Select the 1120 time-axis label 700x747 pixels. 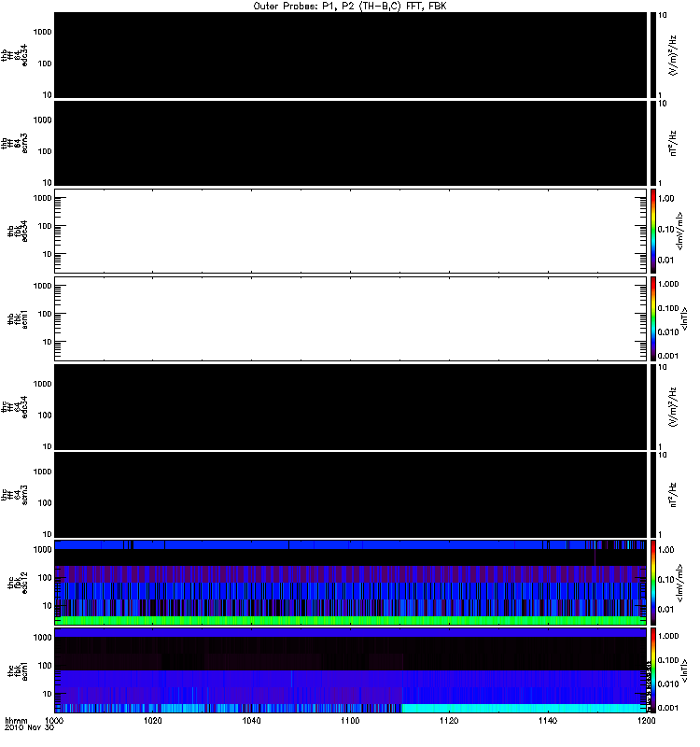tap(449, 720)
